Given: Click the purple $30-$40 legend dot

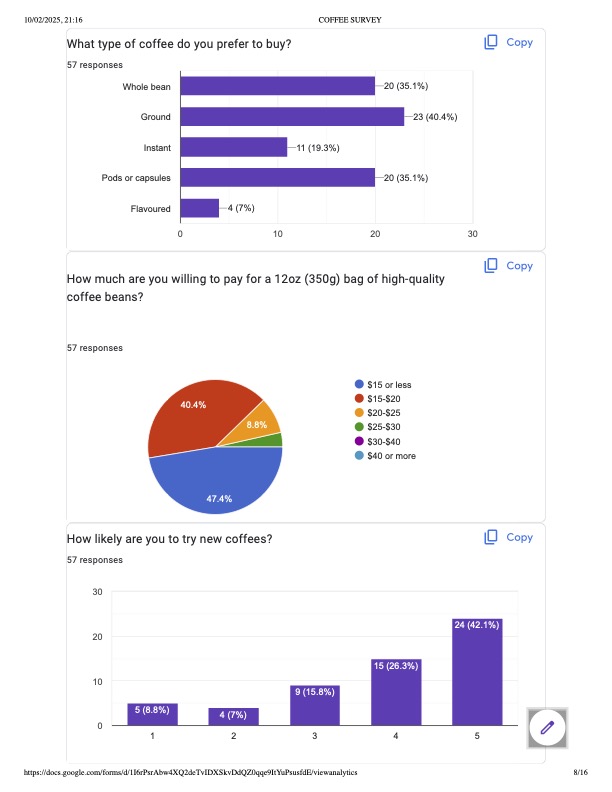Looking at the screenshot, I should (359, 441).
